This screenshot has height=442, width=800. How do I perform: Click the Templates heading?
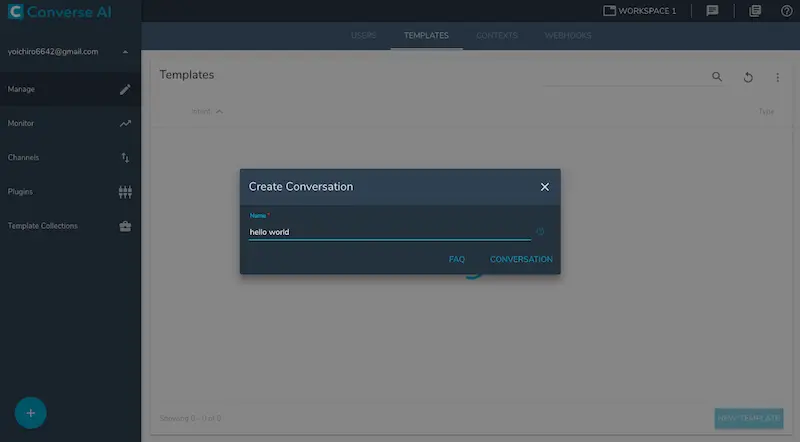tap(187, 75)
